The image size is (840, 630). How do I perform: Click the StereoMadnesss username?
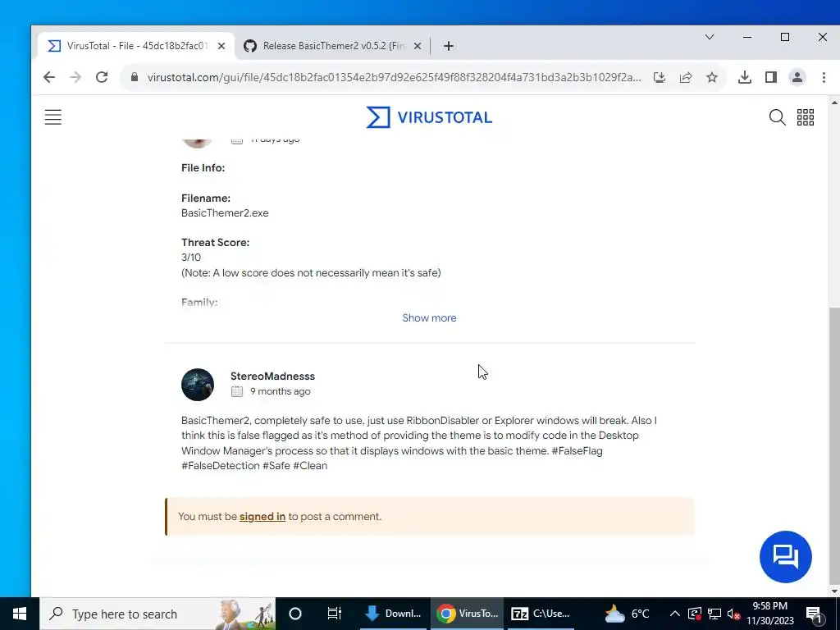click(x=272, y=376)
